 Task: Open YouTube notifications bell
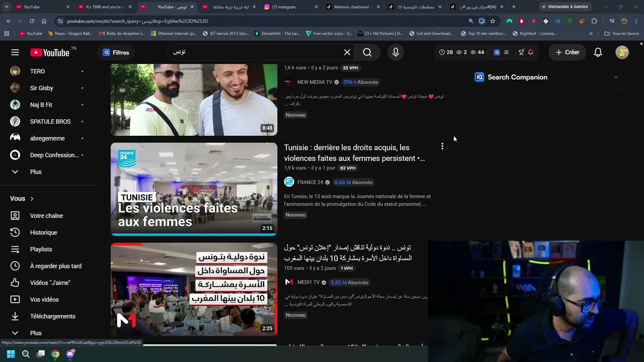click(x=598, y=52)
